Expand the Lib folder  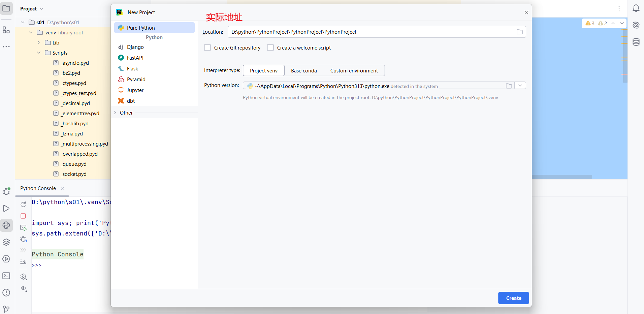[39, 42]
